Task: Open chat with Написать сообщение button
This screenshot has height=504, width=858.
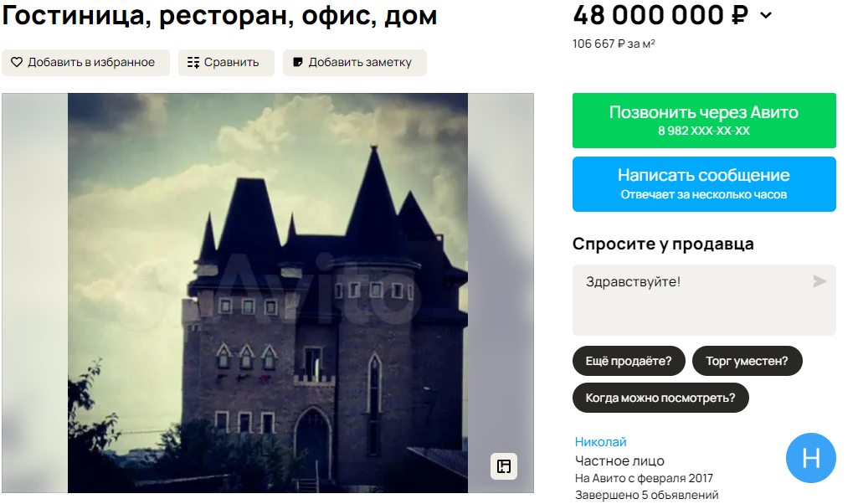Action: coord(704,184)
